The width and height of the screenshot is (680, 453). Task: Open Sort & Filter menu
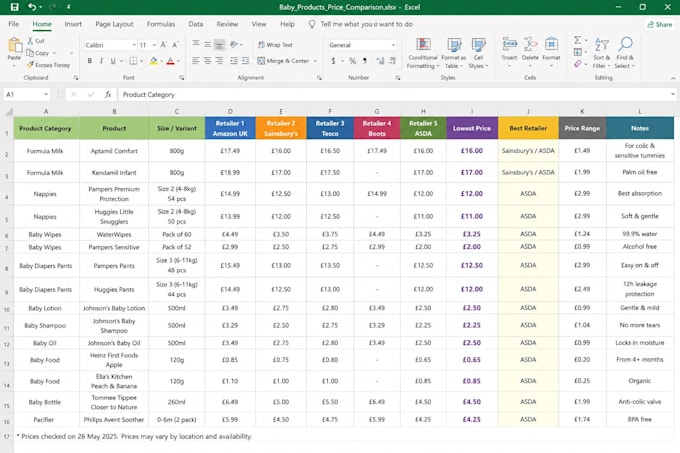click(x=602, y=53)
